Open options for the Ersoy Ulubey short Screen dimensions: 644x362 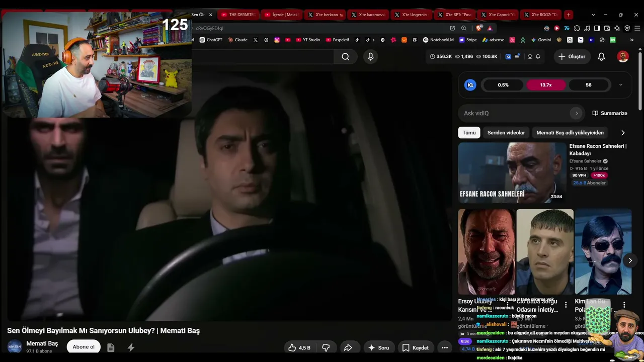[x=507, y=305]
